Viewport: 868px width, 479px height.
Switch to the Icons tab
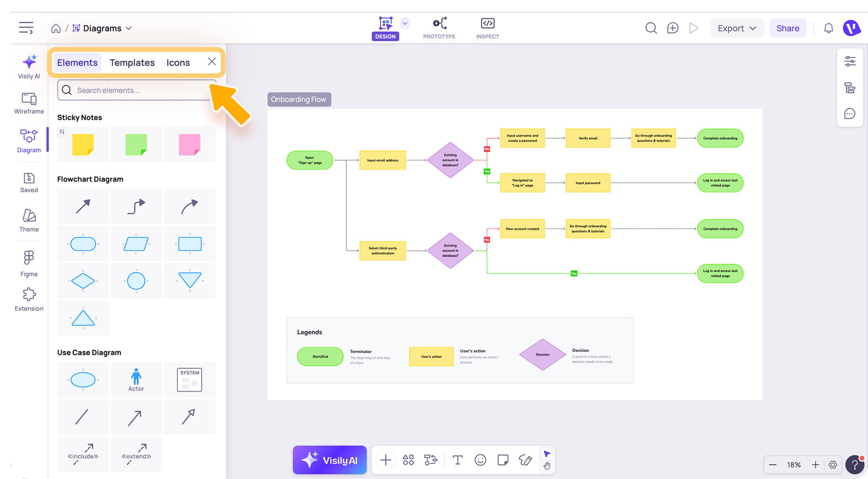178,62
